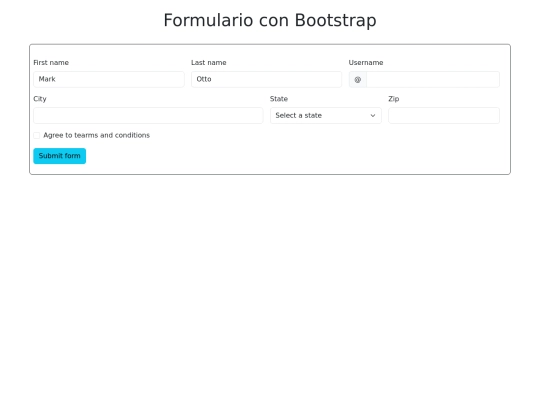The width and height of the screenshot is (540, 405).
Task: Click the Formulario con Bootstrap heading
Action: point(270,20)
